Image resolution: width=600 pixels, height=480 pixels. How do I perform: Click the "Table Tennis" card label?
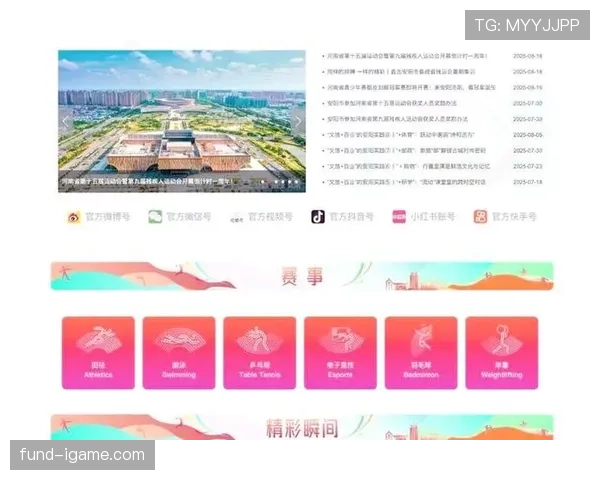(x=260, y=375)
